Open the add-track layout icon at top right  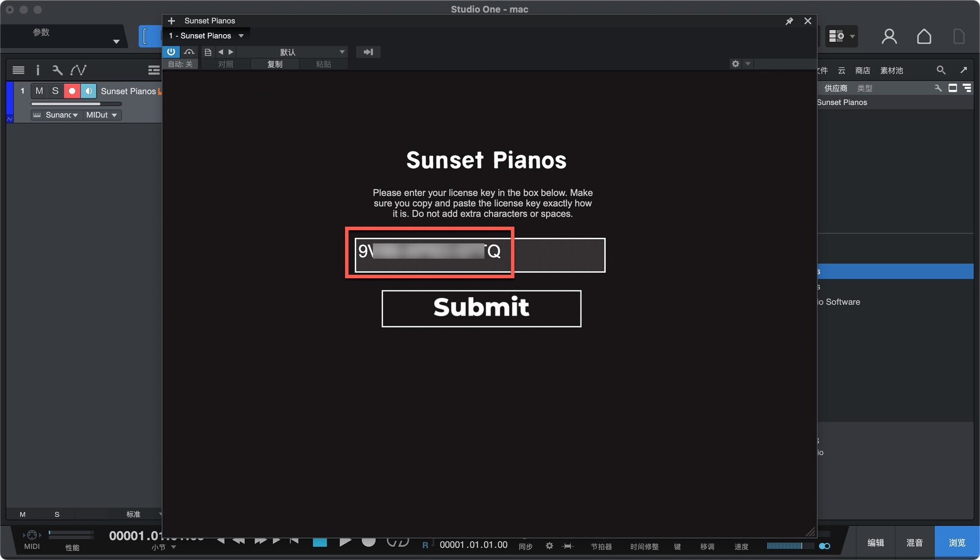pyautogui.click(x=837, y=36)
